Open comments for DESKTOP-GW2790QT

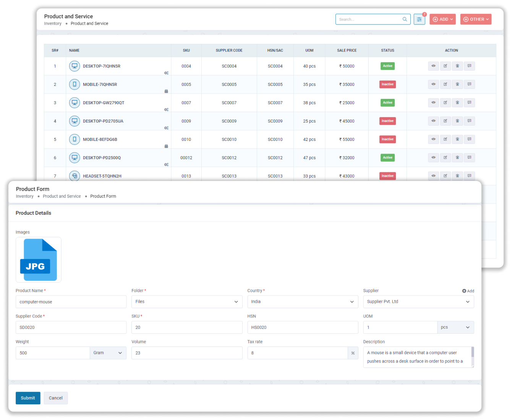(469, 102)
